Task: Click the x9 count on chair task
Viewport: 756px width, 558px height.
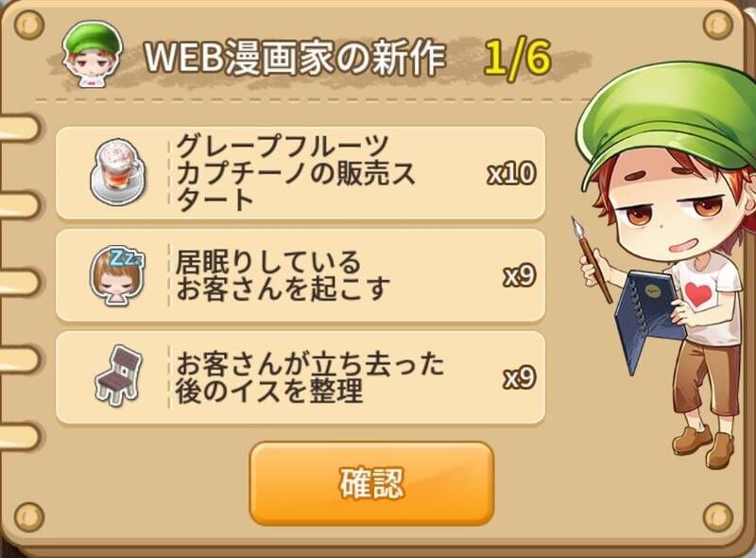Action: [519, 377]
